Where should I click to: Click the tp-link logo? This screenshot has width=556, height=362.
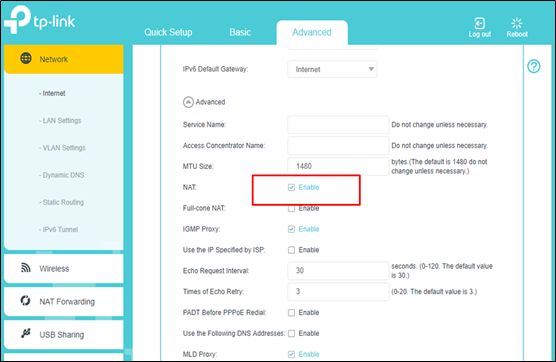point(39,20)
